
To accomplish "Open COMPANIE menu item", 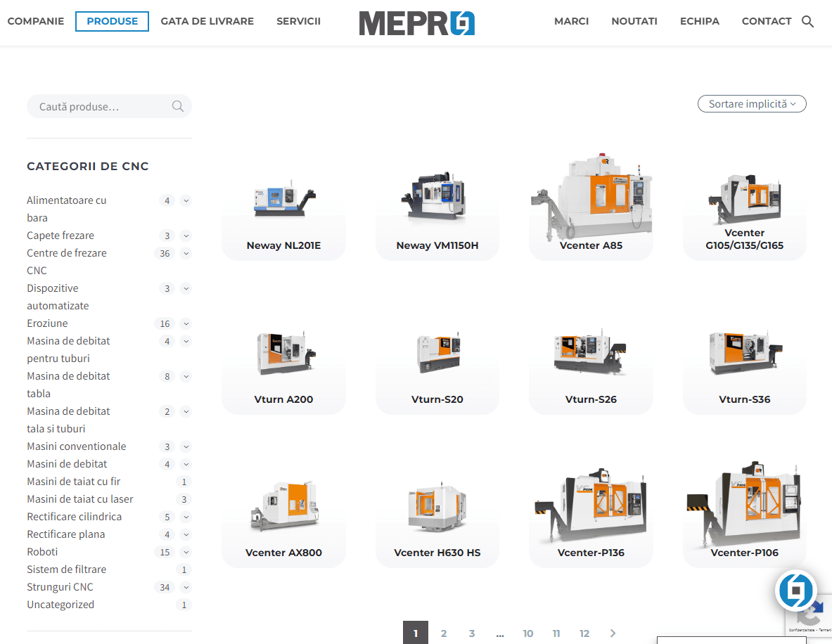I will click(36, 21).
